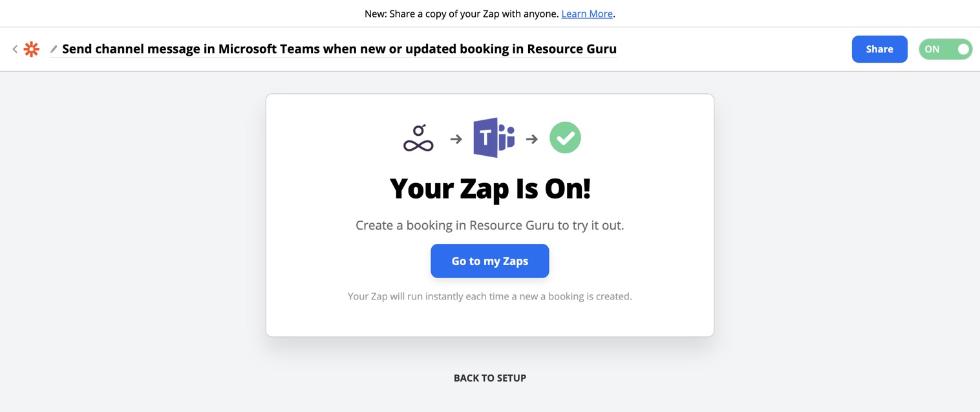Viewport: 980px width, 412px height.
Task: Edit the Zap title text field
Action: pos(339,49)
